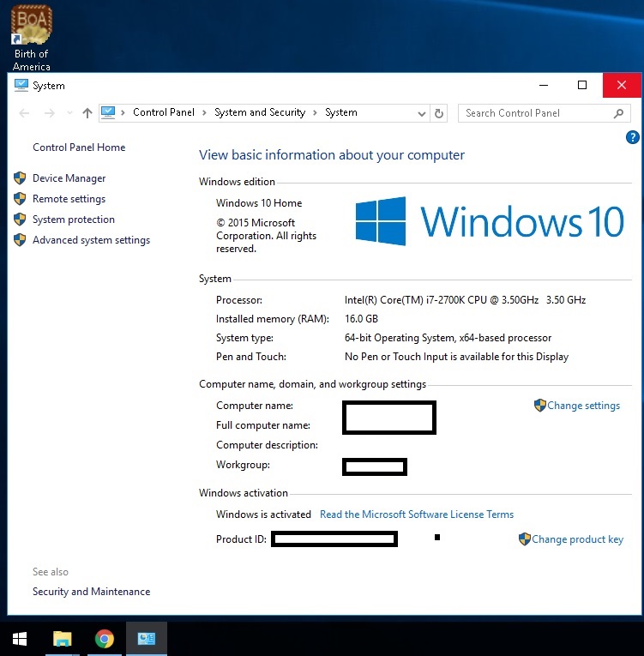Viewport: 644px width, 656px height.
Task: Click the search magnifier icon
Action: click(618, 113)
